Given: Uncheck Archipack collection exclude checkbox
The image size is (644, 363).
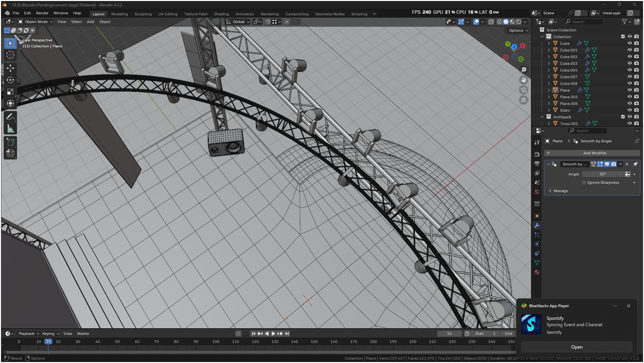Looking at the screenshot, I should click(623, 117).
